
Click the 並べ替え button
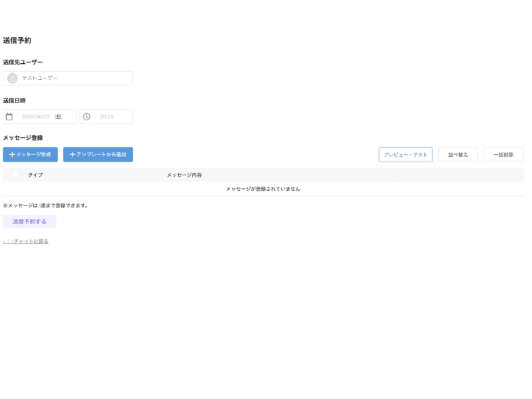pos(458,154)
